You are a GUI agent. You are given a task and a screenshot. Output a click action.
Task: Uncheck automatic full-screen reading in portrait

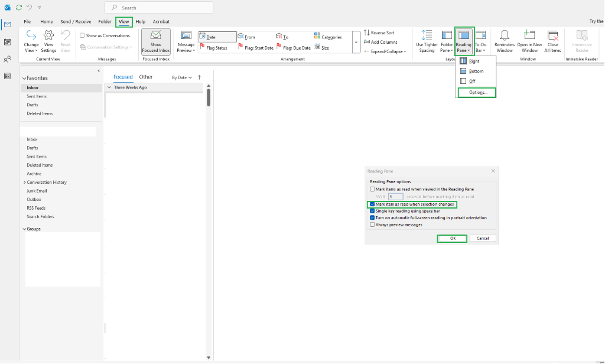372,217
